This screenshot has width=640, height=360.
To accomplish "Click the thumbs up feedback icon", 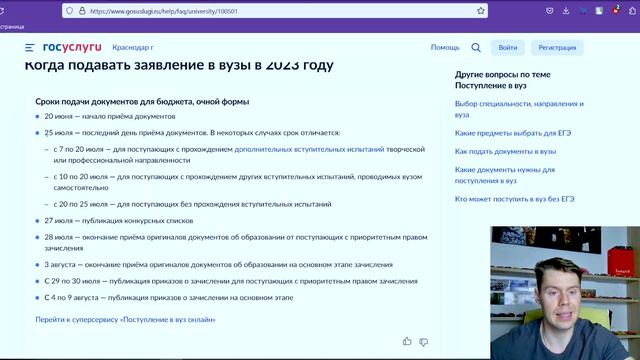I will (x=407, y=341).
